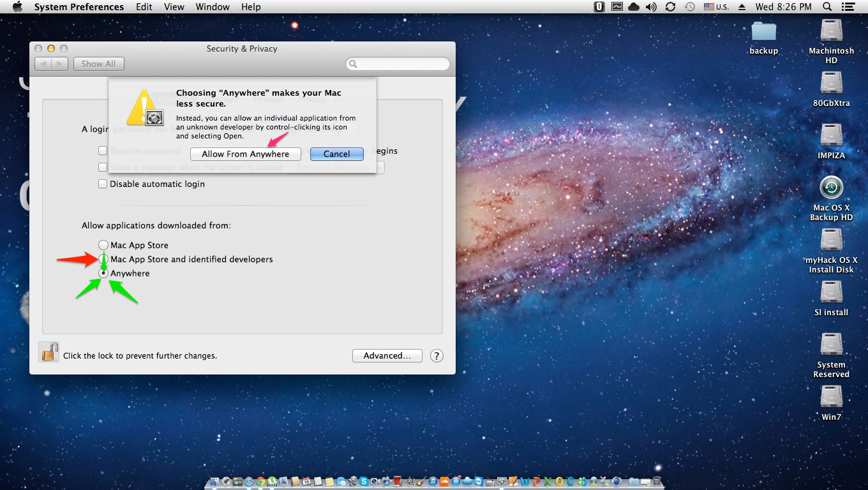Open the View menu
The image size is (868, 490).
[x=174, y=7]
